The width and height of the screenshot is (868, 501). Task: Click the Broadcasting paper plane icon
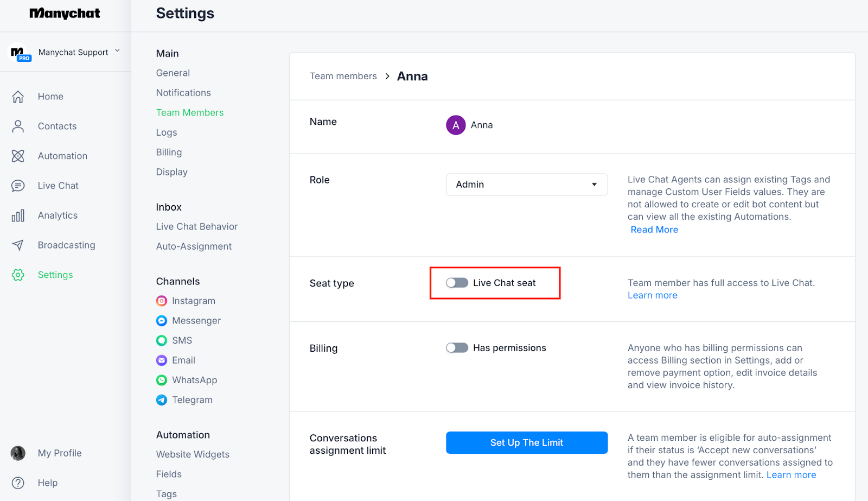click(x=18, y=245)
